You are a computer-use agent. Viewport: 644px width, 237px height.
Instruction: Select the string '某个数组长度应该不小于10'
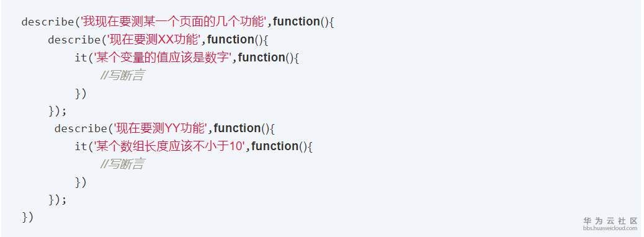[x=169, y=146]
